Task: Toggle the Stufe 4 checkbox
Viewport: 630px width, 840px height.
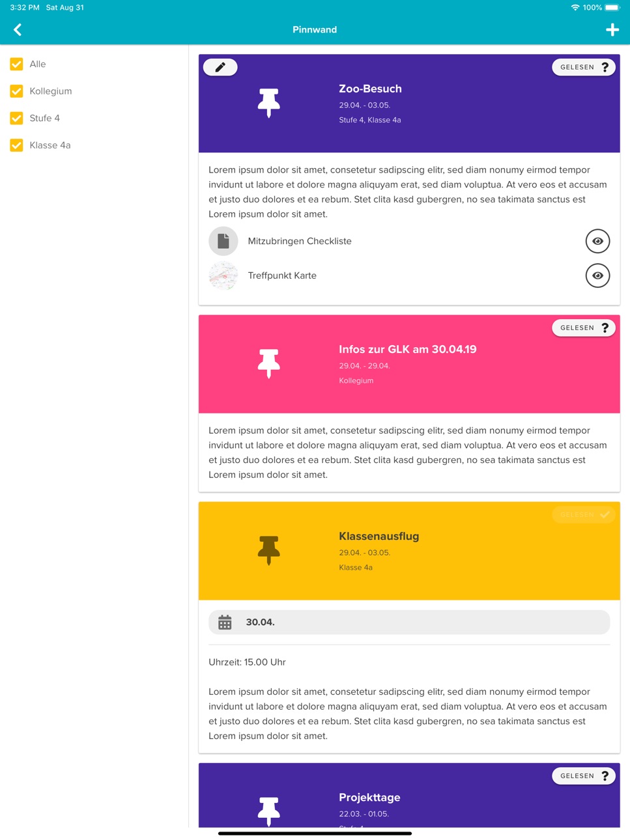Action: click(x=17, y=118)
